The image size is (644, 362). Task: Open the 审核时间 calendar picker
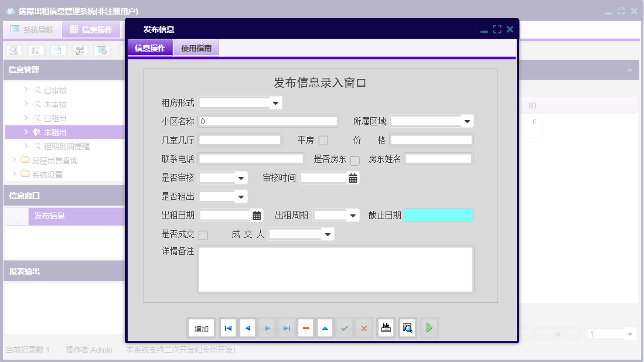(353, 177)
